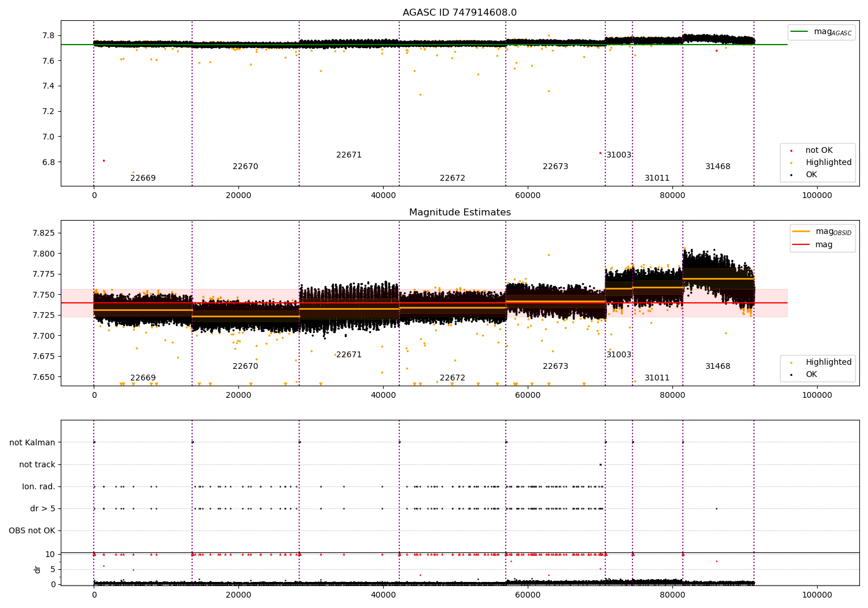Click the 7.750 y-axis tick label

point(43,295)
